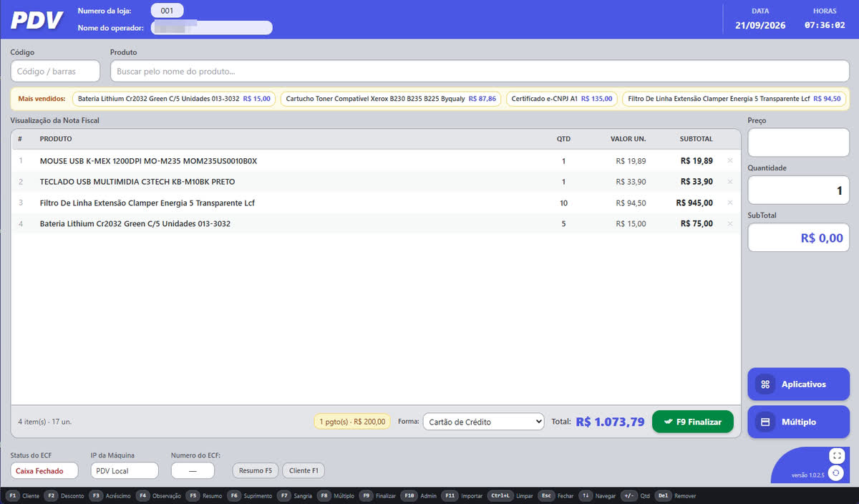Click the total R$ 1.073,79 value

pyautogui.click(x=610, y=422)
